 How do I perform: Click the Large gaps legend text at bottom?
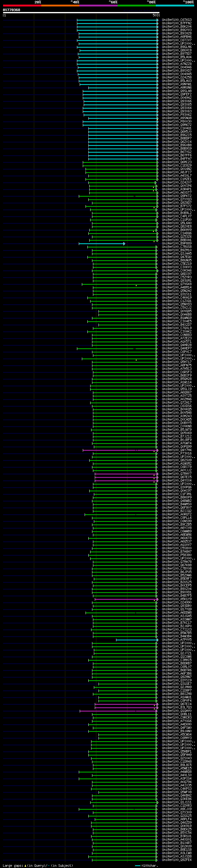point(38,866)
